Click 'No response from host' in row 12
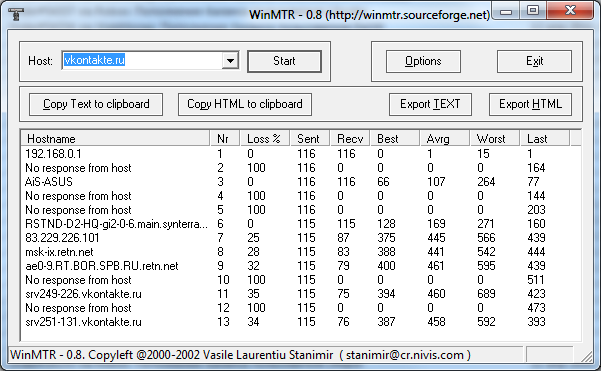 78,308
